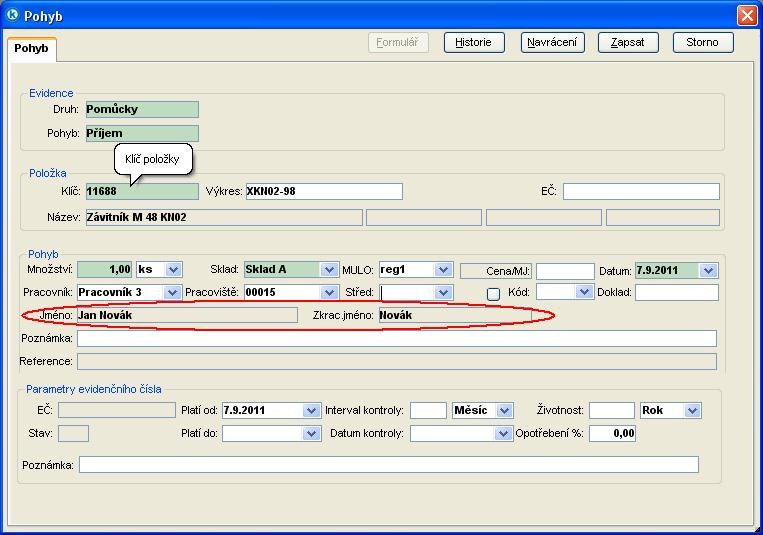Toggle the checkbox next to Kód
This screenshot has height=535, width=763.
(x=493, y=294)
